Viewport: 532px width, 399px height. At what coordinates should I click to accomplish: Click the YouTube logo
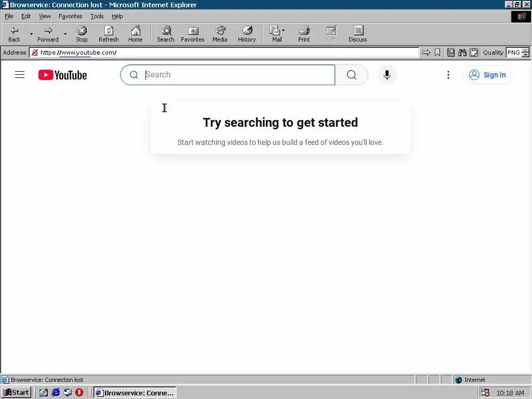pos(62,75)
